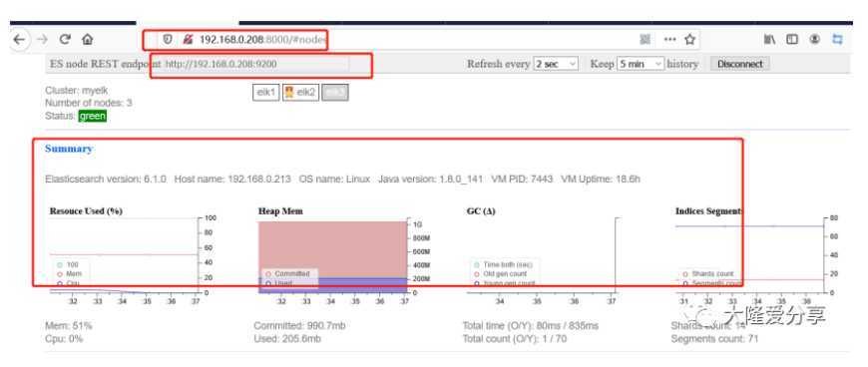868x367 pixels.
Task: Open the QR code icon in address bar
Action: point(645,39)
